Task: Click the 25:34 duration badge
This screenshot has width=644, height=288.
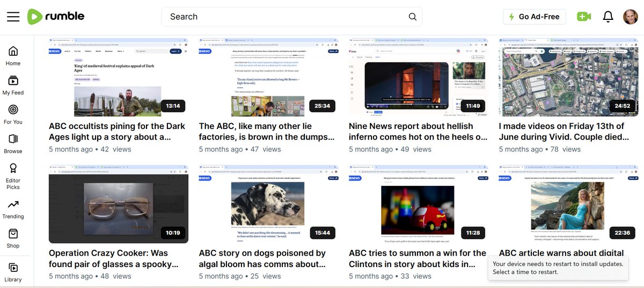Action: coord(322,106)
